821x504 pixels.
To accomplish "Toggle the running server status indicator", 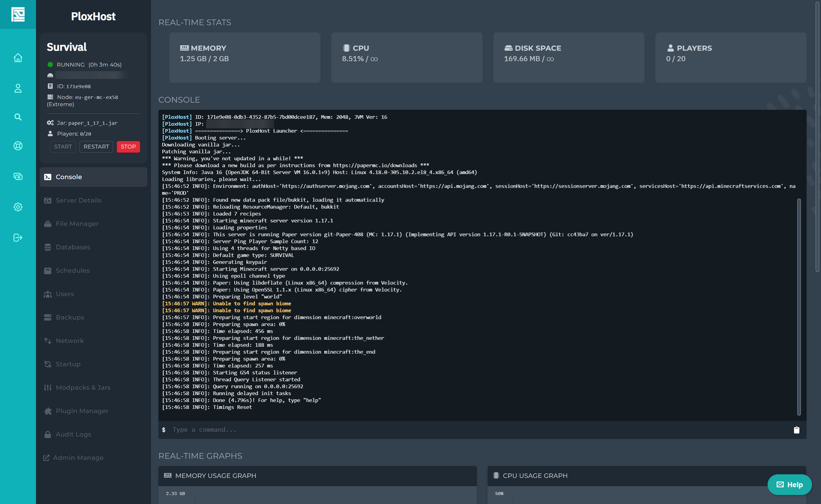I will pos(50,64).
